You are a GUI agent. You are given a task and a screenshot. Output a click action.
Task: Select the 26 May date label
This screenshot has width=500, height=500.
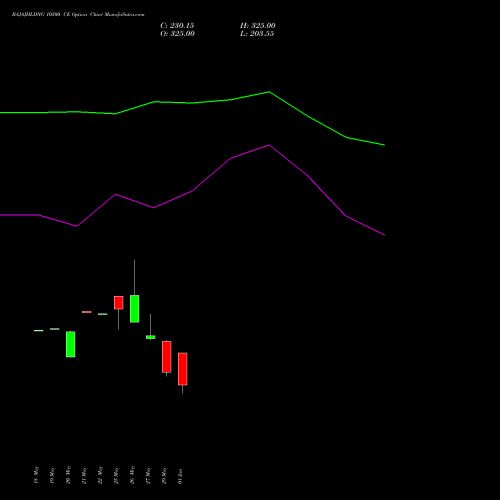tap(132, 475)
